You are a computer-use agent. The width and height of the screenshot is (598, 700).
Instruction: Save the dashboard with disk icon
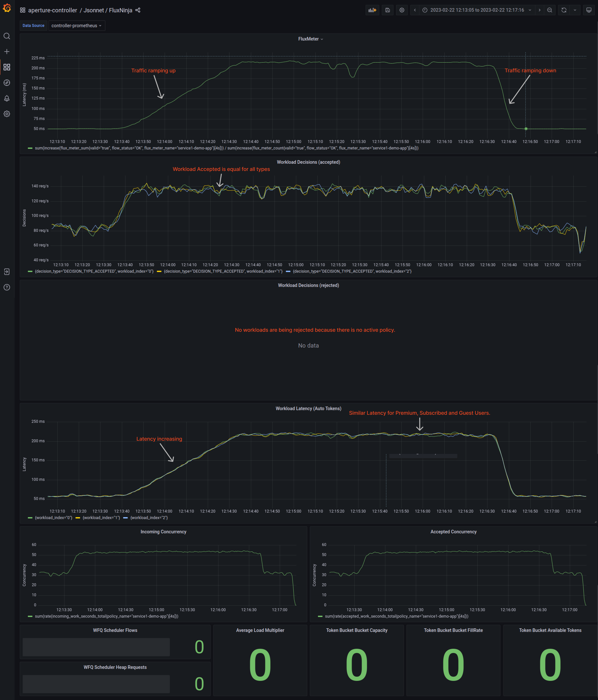tap(388, 10)
